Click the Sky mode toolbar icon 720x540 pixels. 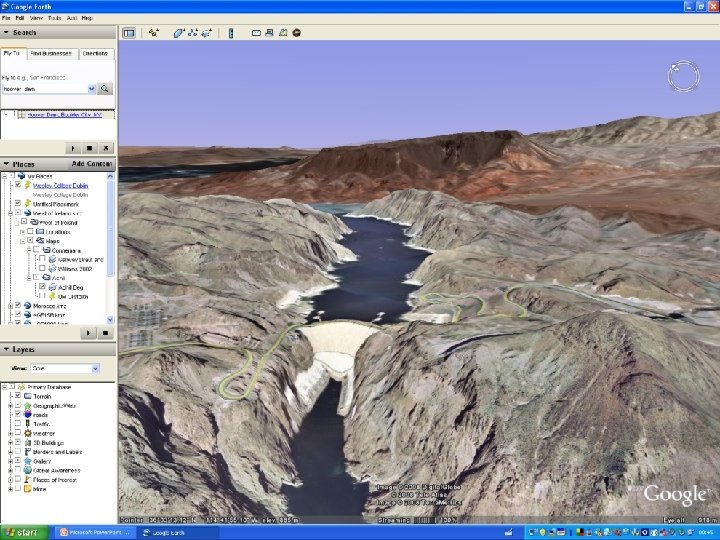[x=297, y=33]
